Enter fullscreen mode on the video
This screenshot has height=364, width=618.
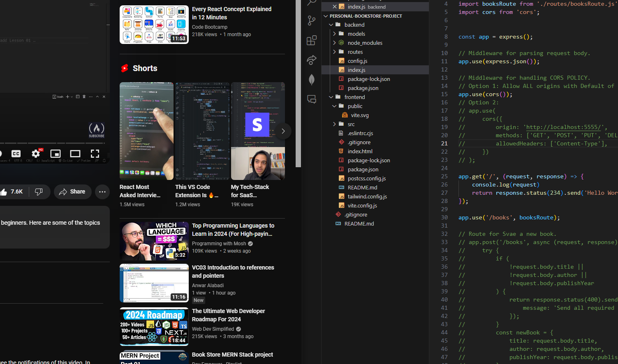[95, 154]
